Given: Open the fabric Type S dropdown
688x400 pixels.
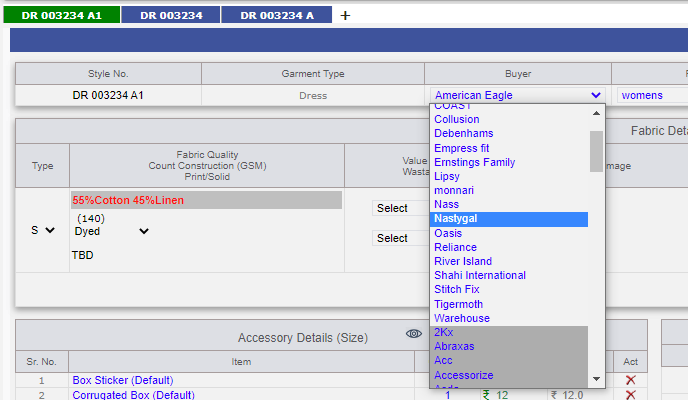Looking at the screenshot, I should point(43,230).
